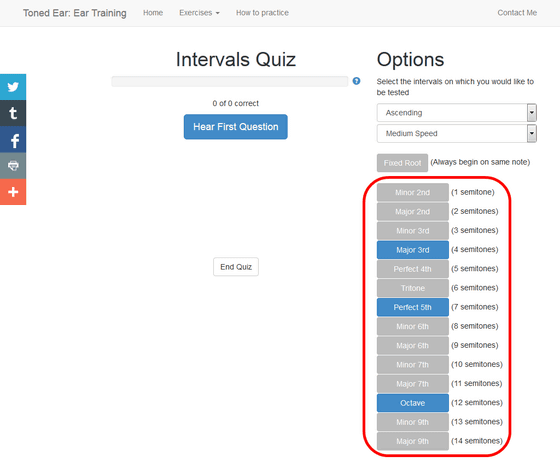Viewport: 560px width, 462px height.
Task: Toggle the Fixed Root option
Action: [402, 163]
